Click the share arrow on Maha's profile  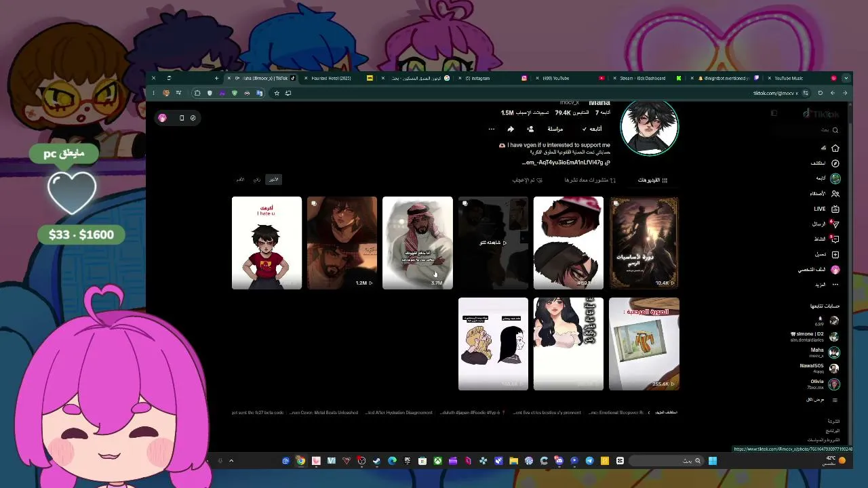click(x=511, y=129)
